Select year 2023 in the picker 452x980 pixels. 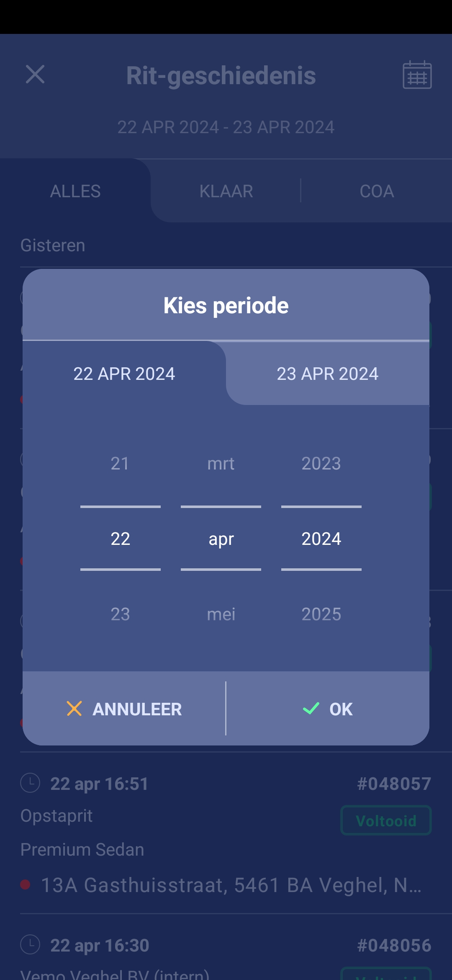321,464
